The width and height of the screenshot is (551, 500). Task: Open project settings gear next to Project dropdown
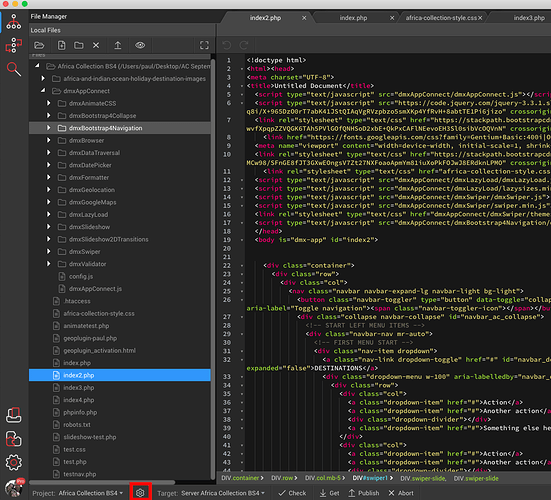point(140,493)
